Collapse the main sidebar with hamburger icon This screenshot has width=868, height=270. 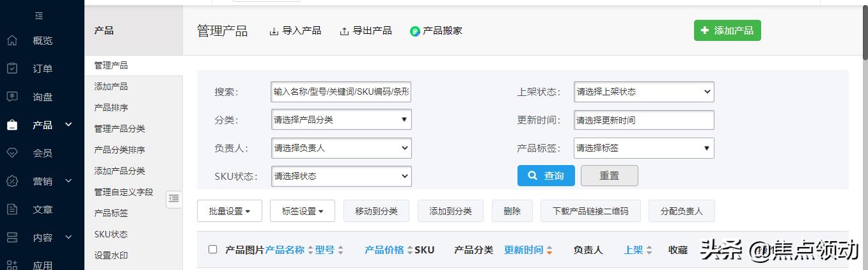39,15
